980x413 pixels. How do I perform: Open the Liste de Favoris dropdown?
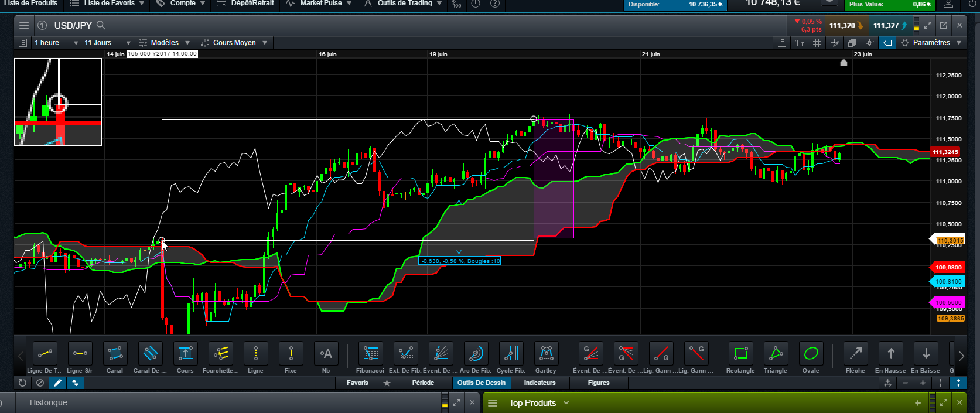pos(107,4)
